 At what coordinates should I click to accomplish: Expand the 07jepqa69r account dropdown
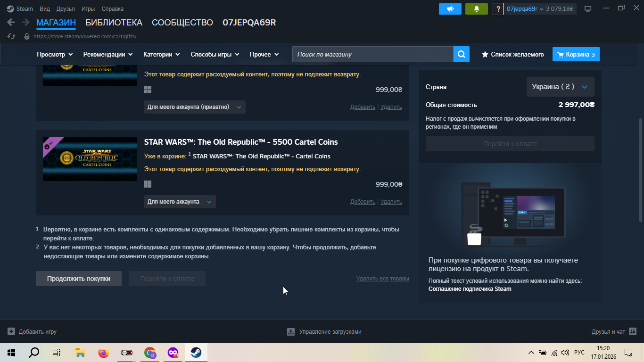coord(525,9)
